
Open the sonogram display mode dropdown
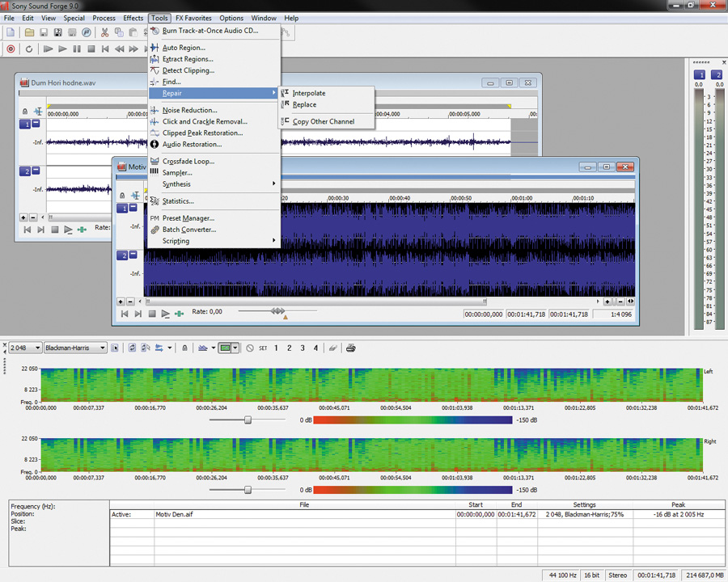click(235, 348)
